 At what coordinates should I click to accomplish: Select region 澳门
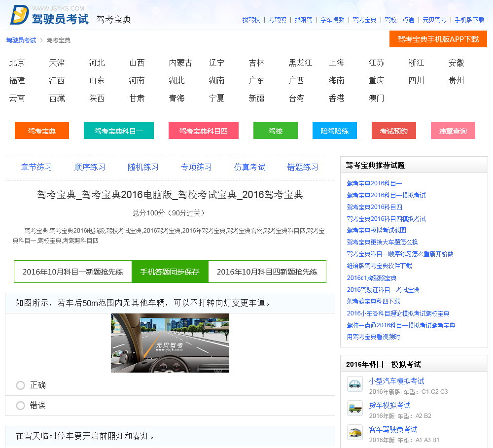tap(376, 98)
